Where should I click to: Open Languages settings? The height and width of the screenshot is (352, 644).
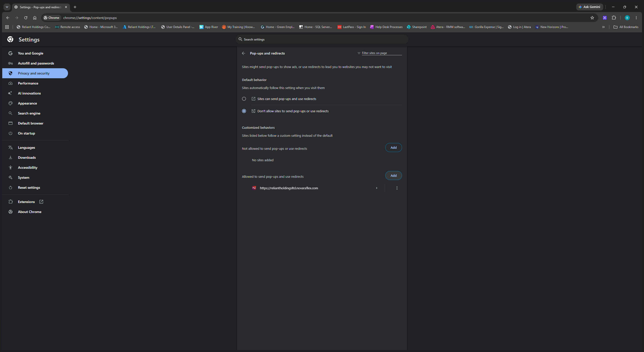tap(35, 147)
